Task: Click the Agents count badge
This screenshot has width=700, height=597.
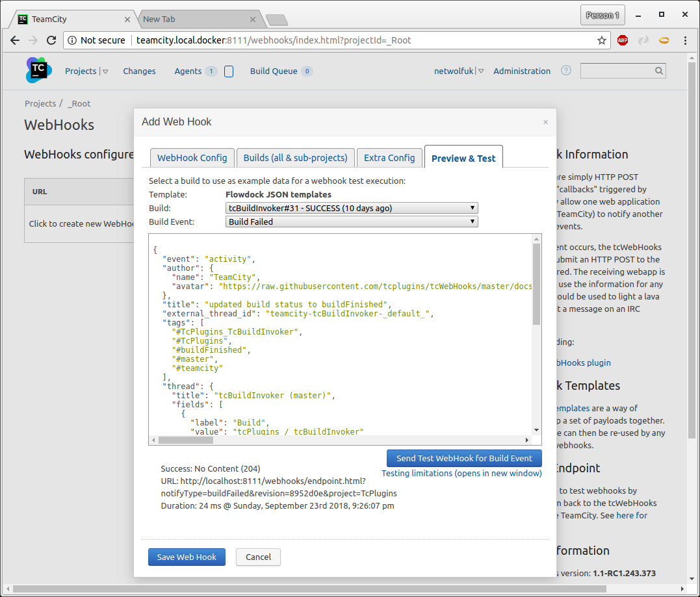Action: click(x=211, y=71)
